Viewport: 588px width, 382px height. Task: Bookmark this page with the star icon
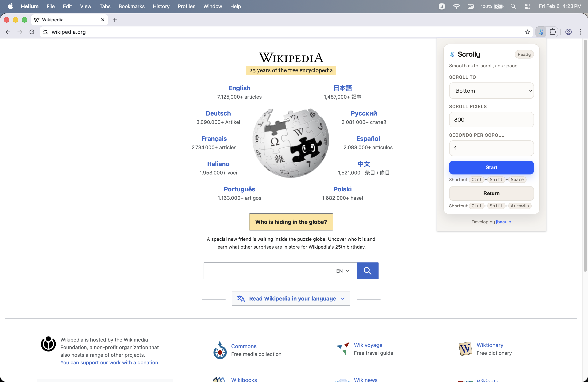528,32
